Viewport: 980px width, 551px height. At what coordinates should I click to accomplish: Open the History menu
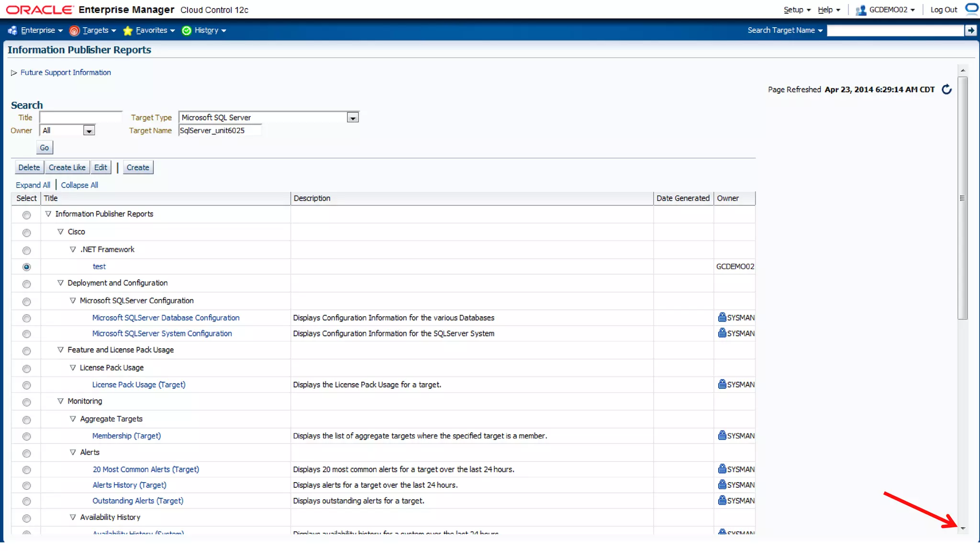210,30
